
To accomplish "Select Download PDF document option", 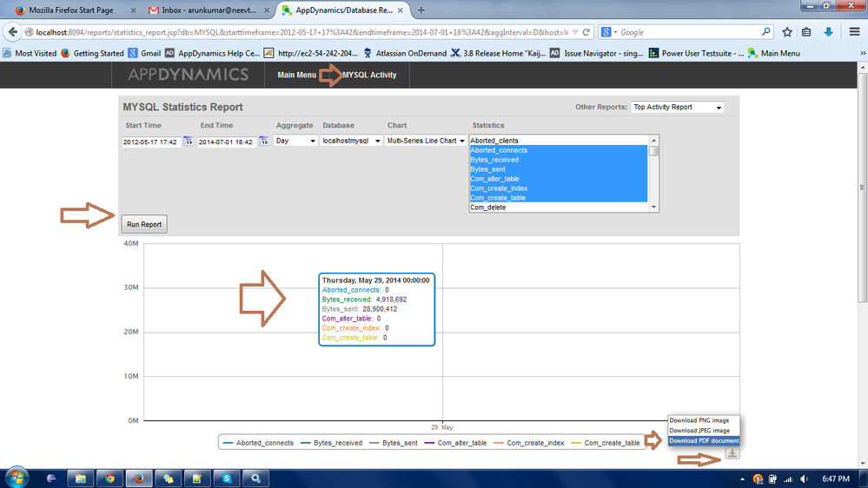I will (x=704, y=441).
